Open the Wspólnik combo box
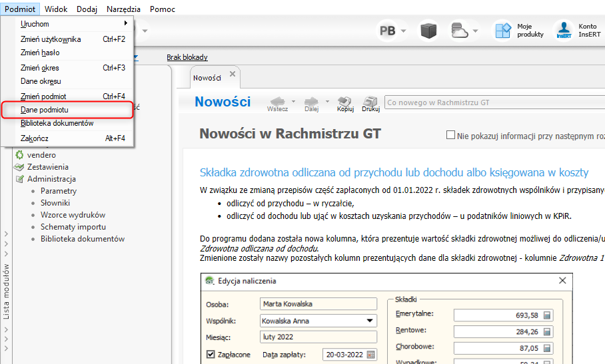This screenshot has width=605, height=364. pos(318,321)
